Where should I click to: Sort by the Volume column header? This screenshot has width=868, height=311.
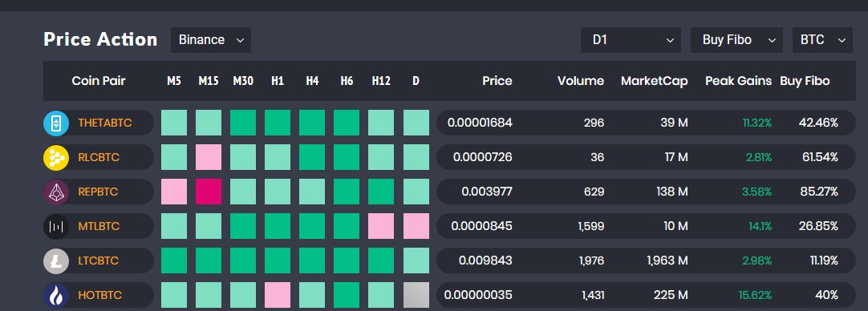click(x=581, y=81)
